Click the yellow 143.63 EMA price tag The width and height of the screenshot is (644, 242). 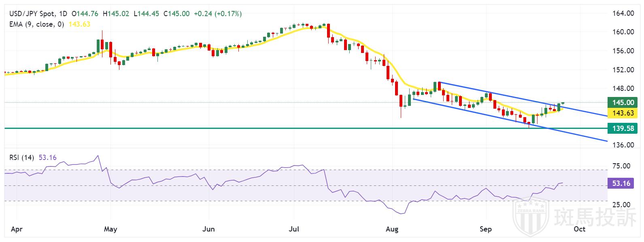[623, 113]
